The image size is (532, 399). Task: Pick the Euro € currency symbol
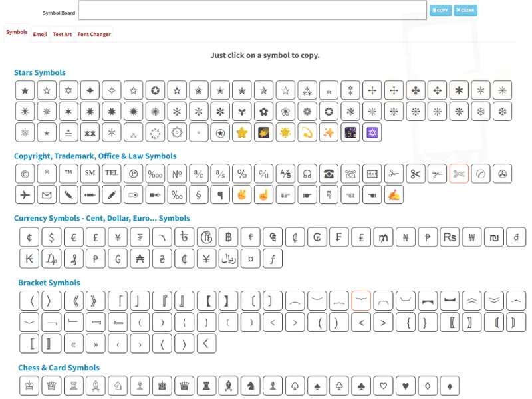pos(74,237)
